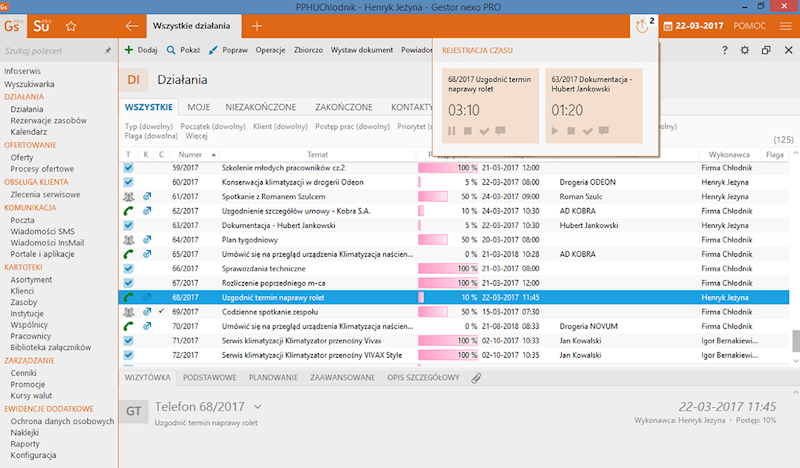800x468 pixels.
Task: Open the Flaga (dowolna) filter
Action: 151,136
